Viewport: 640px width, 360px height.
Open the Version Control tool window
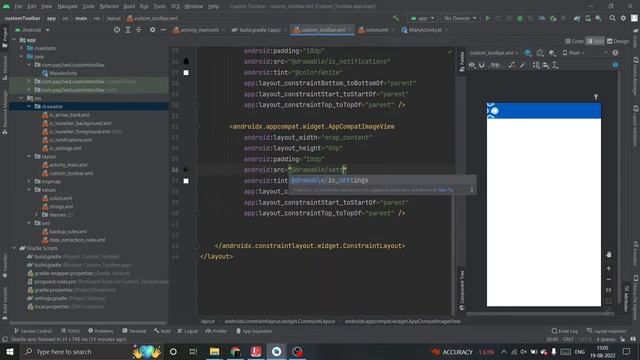(x=33, y=331)
